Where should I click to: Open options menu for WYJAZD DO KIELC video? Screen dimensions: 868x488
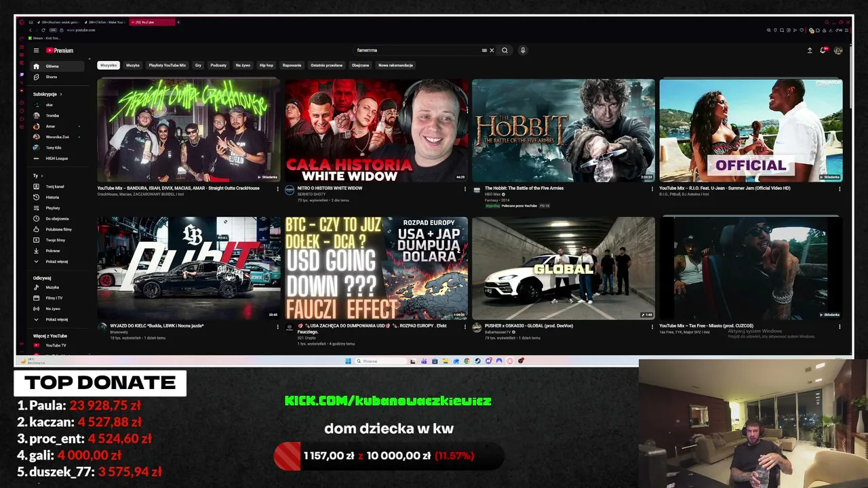click(x=277, y=327)
